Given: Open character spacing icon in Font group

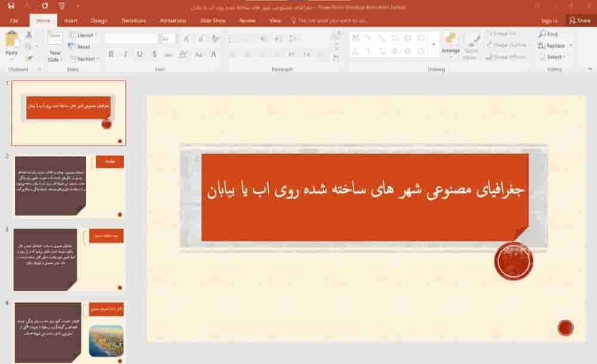Looking at the screenshot, I should (x=183, y=54).
